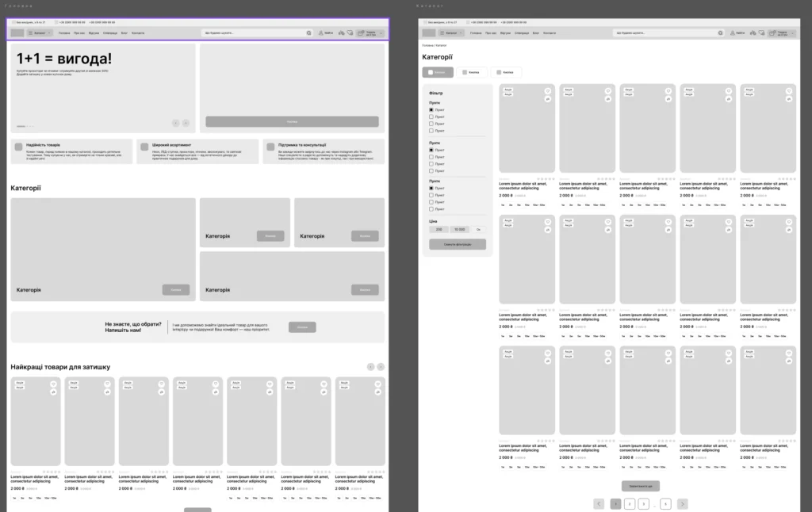The width and height of the screenshot is (812, 512).
Task: Click compare scales icon in Головна frame header
Action: [341, 32]
